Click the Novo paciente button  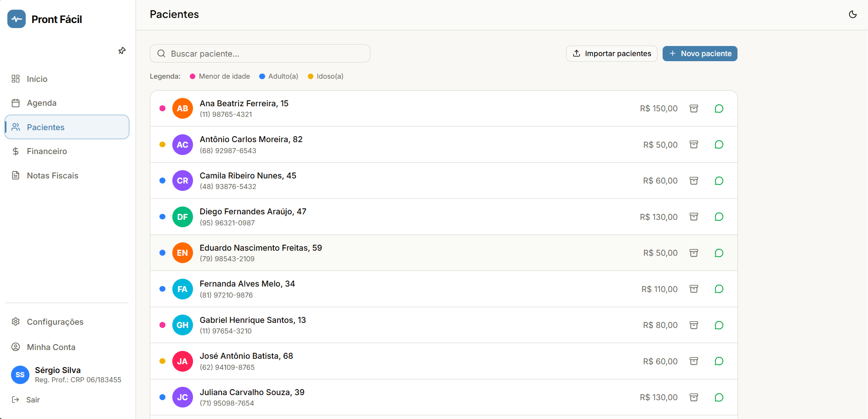tap(700, 53)
